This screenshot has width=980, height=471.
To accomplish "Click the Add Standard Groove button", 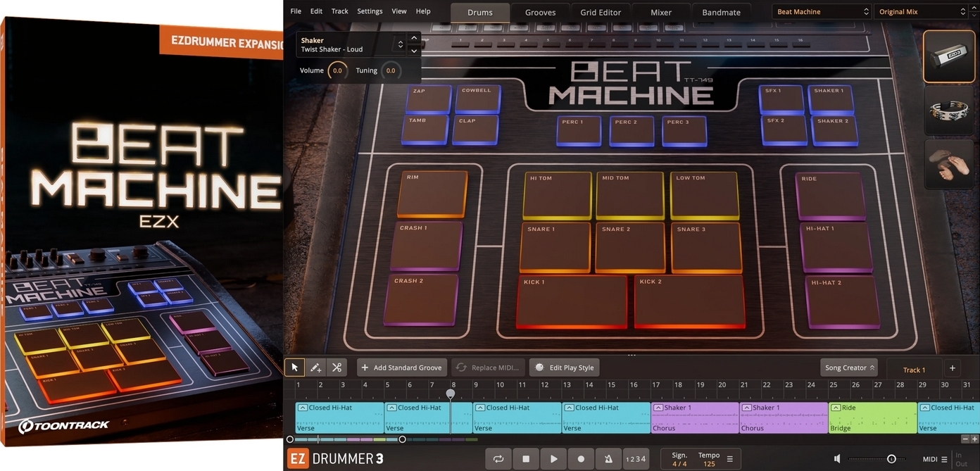I will tap(401, 367).
